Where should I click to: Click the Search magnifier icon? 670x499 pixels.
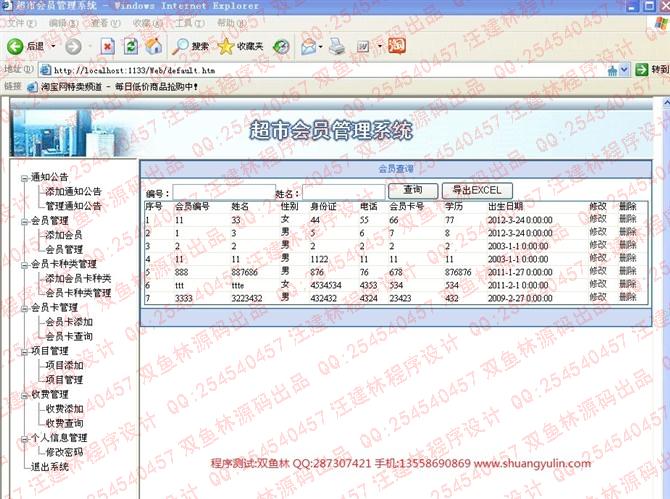click(180, 46)
